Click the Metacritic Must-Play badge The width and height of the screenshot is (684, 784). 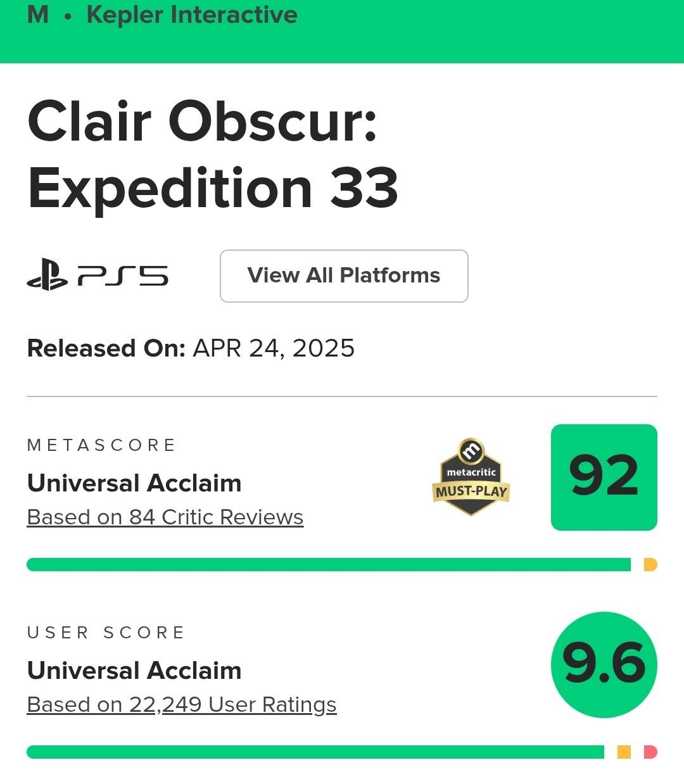point(472,477)
